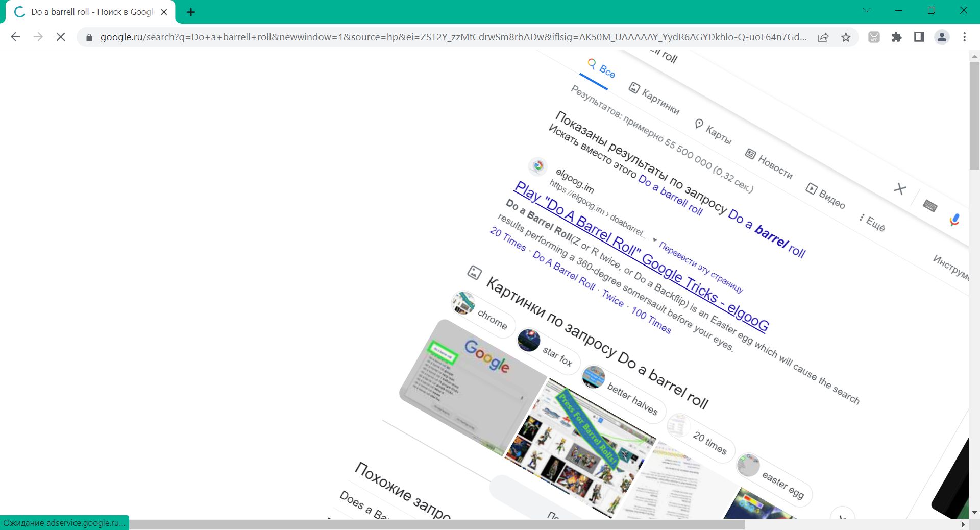Image resolution: width=980 pixels, height=530 pixels.
Task: Select the easter egg filter chip
Action: pos(774,479)
